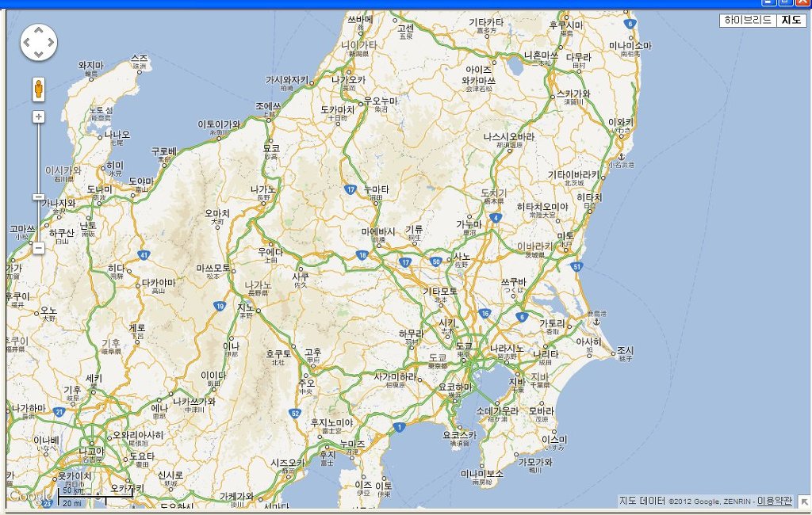Image resolution: width=812 pixels, height=515 pixels.
Task: Click the port anchor icon above 아사히
Action: [x=596, y=322]
